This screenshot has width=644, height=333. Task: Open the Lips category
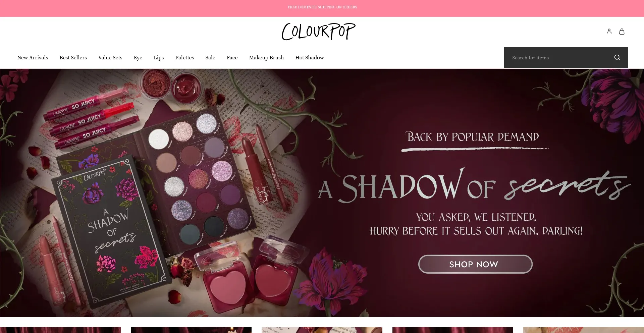click(159, 58)
